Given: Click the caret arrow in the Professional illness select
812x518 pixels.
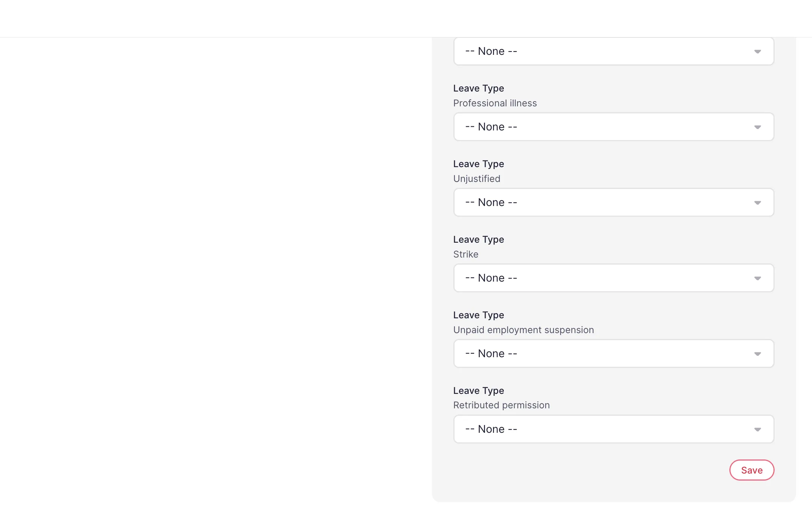Looking at the screenshot, I should pyautogui.click(x=758, y=127).
